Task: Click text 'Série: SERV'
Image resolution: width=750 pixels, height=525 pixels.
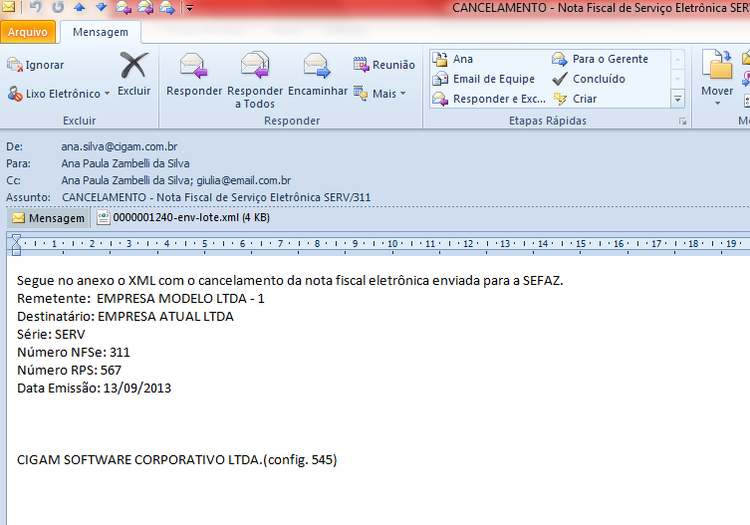Action: pyautogui.click(x=51, y=334)
